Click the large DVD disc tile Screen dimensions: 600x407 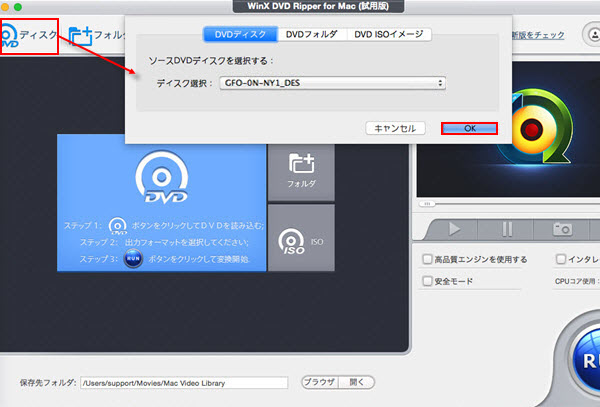(161, 203)
